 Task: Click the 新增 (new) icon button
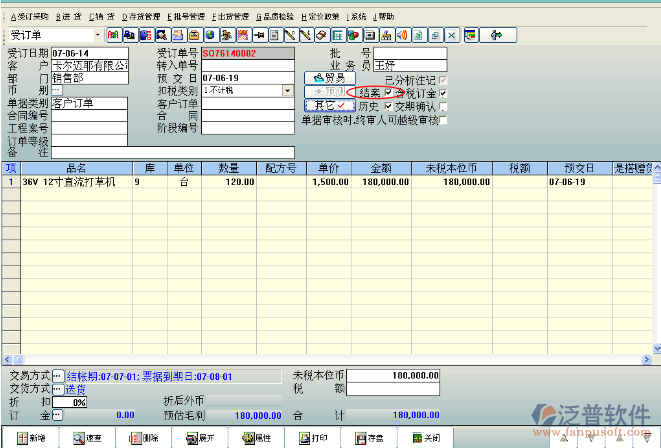click(30, 438)
